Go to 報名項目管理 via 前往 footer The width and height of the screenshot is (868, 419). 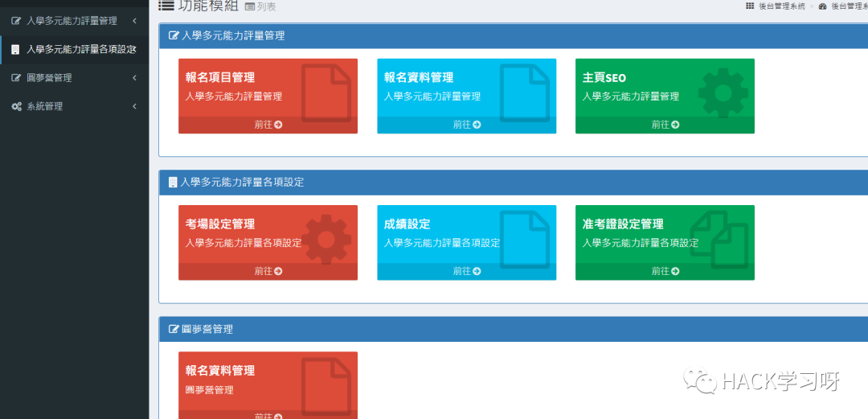click(x=268, y=125)
